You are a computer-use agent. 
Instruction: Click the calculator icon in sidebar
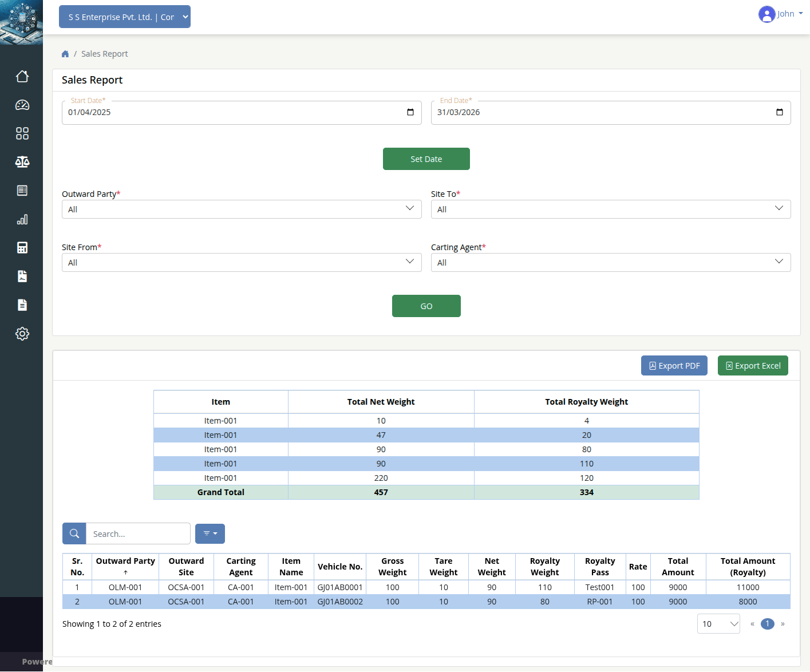click(22, 248)
